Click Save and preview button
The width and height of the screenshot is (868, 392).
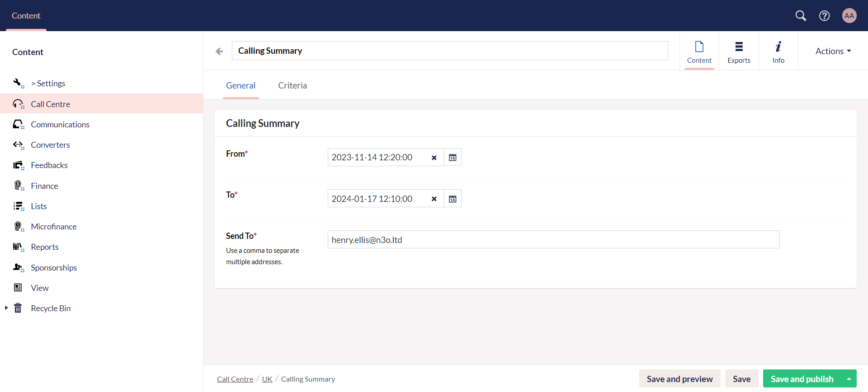point(679,379)
